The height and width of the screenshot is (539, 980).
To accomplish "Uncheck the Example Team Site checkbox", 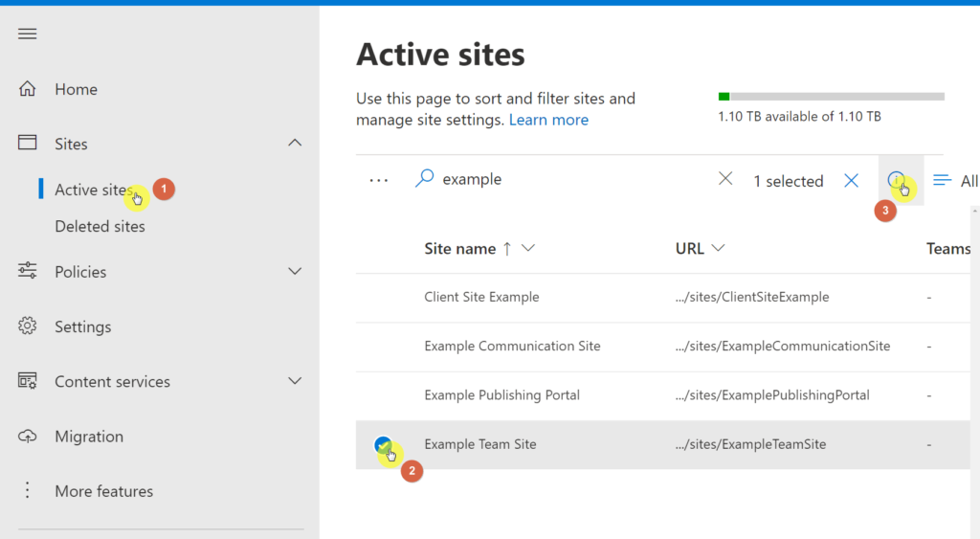I will pyautogui.click(x=383, y=444).
